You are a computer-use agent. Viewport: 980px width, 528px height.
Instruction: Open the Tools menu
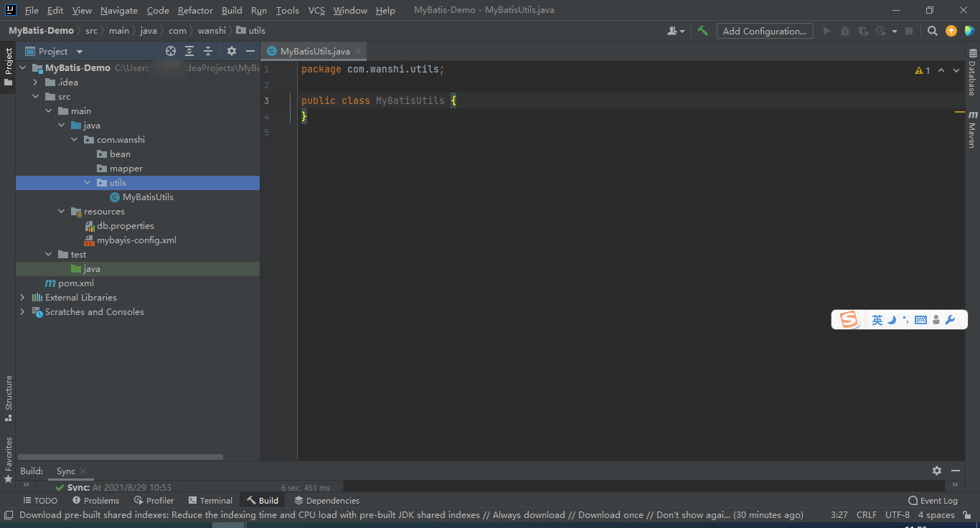pyautogui.click(x=287, y=10)
